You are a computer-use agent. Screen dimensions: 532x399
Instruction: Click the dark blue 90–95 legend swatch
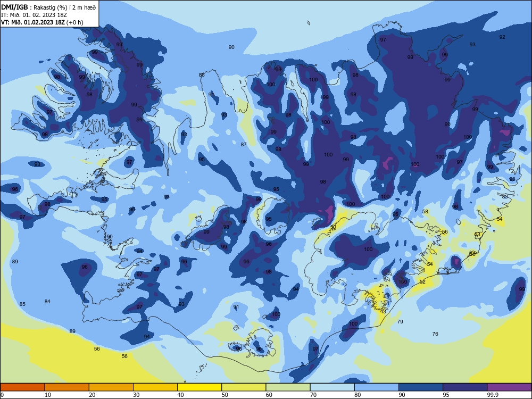(421, 387)
